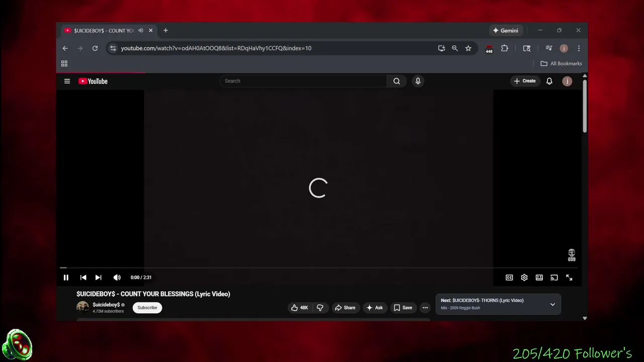644x362 pixels.
Task: Open the Gemini button in Chrome
Action: tap(506, 31)
